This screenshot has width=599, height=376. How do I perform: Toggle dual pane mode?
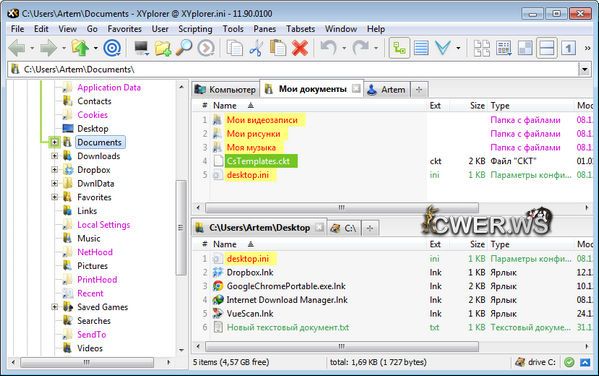coord(547,48)
